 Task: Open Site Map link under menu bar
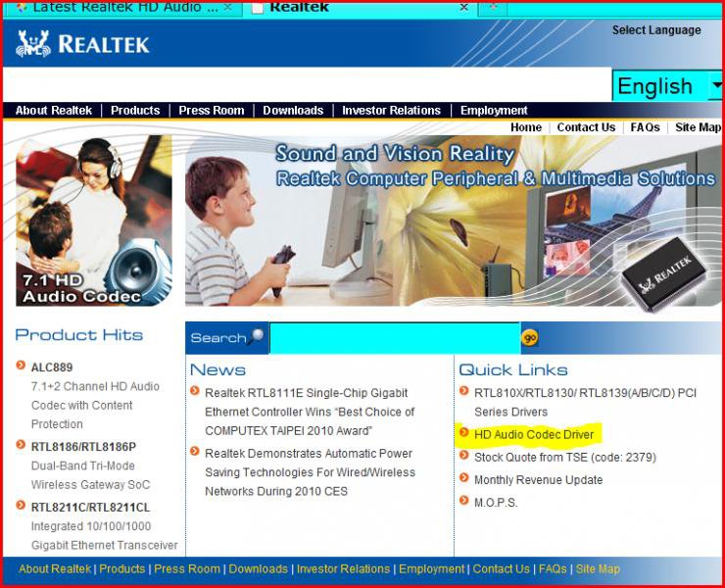pyautogui.click(x=698, y=127)
